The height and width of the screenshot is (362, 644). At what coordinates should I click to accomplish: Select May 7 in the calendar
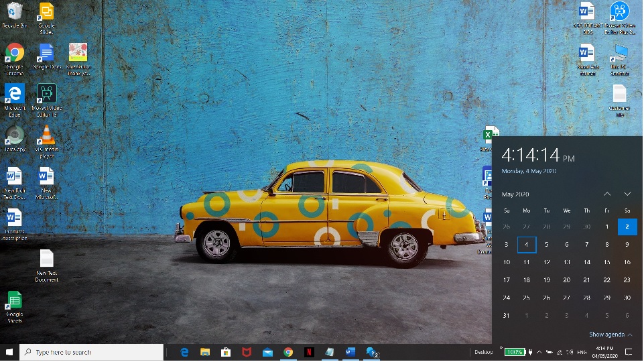click(587, 245)
